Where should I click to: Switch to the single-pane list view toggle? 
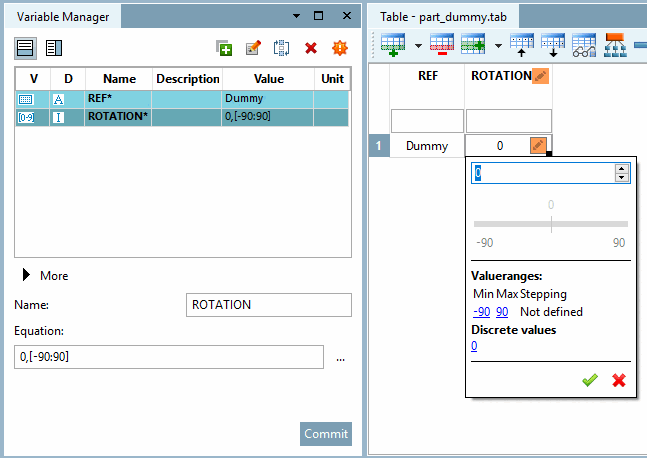(25, 47)
